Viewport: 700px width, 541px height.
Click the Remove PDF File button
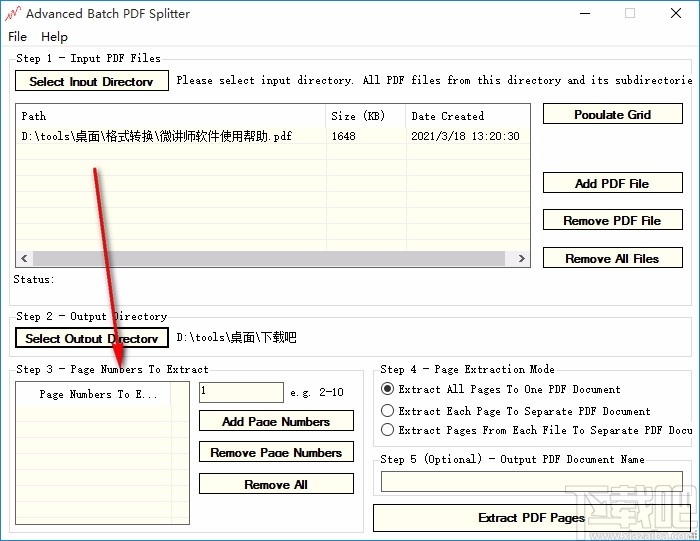(612, 220)
